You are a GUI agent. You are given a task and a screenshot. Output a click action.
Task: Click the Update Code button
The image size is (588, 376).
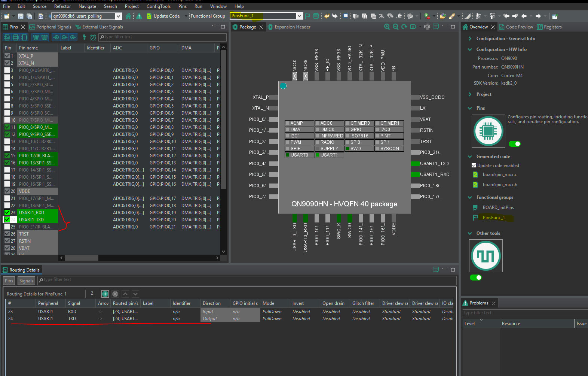pos(163,16)
